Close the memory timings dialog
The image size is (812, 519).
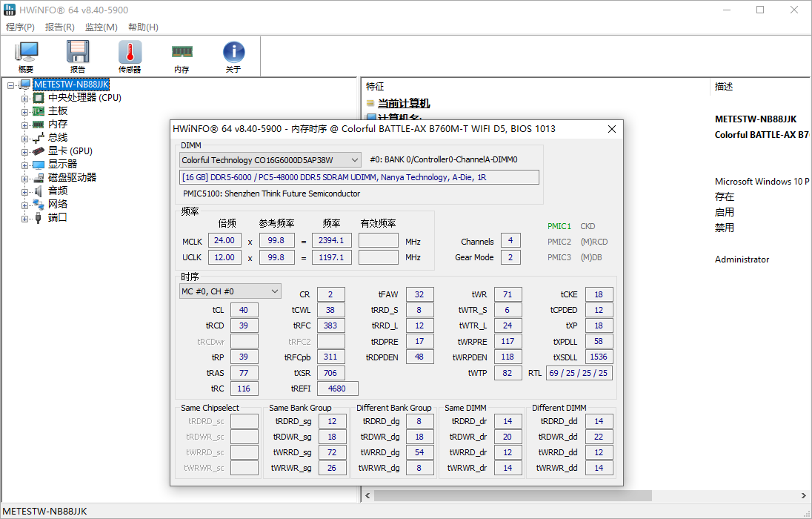click(x=612, y=129)
